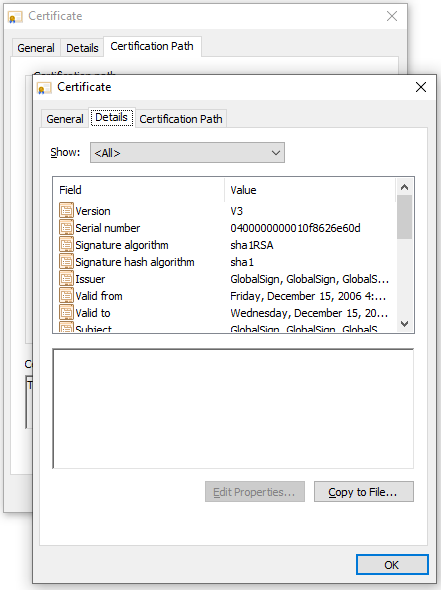Select the Valid to row text

(x=93, y=313)
